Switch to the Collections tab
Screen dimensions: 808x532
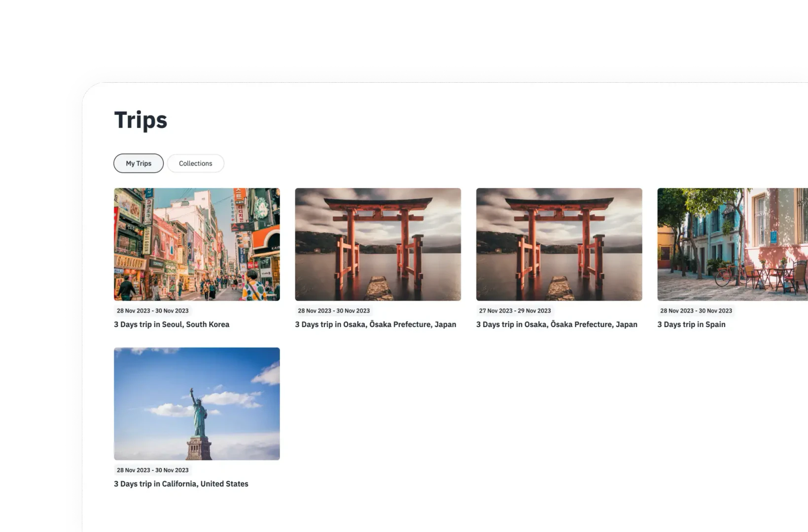click(x=195, y=163)
